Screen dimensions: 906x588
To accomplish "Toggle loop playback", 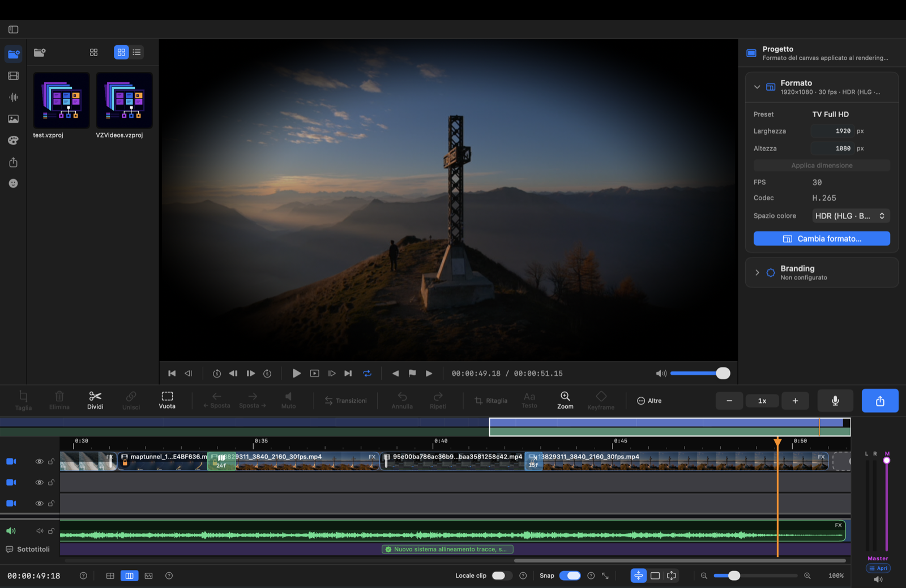I will [x=367, y=374].
